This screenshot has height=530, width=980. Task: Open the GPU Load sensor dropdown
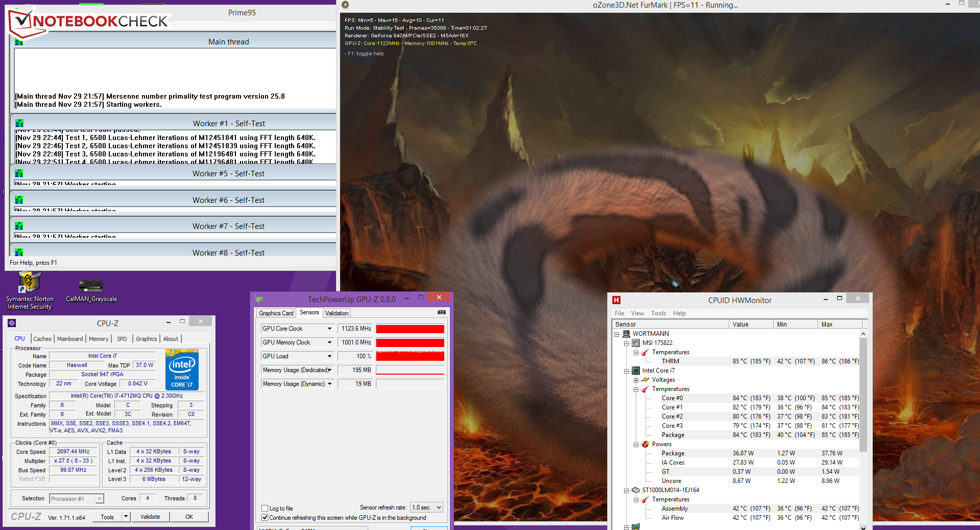[329, 356]
